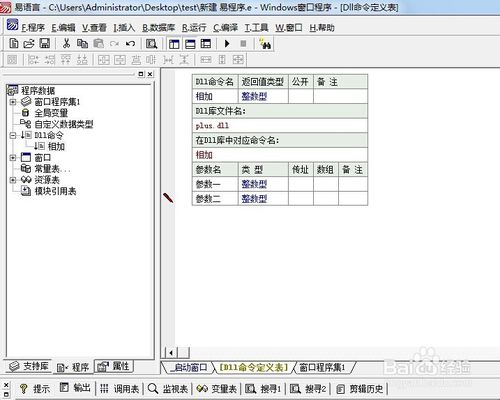Viewport: 500px width, 400px height.
Task: Expand the 资源表 tree node
Action: pos(13,180)
